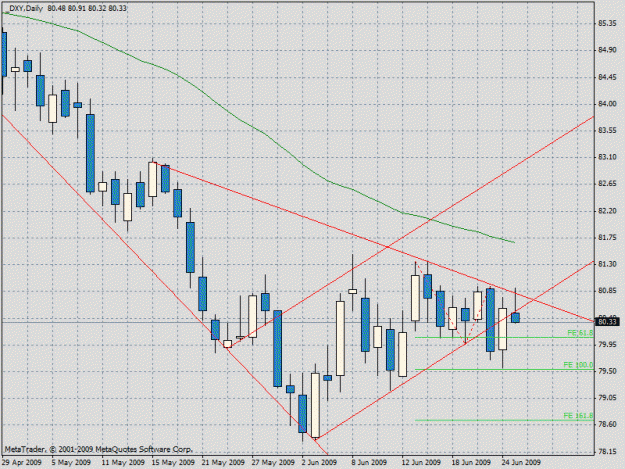Click the DXY,Daily chart title text
Image resolution: width=625 pixels, height=469 pixels.
pyautogui.click(x=26, y=8)
